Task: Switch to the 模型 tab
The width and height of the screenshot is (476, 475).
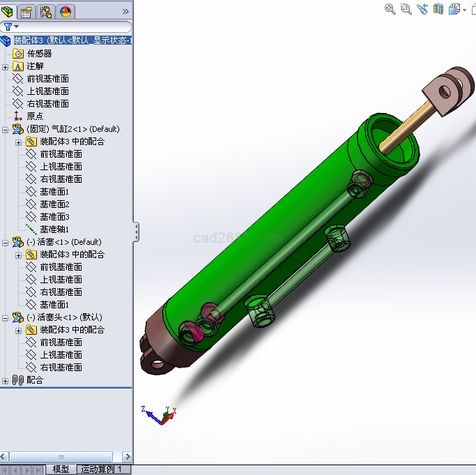Action: (61, 469)
